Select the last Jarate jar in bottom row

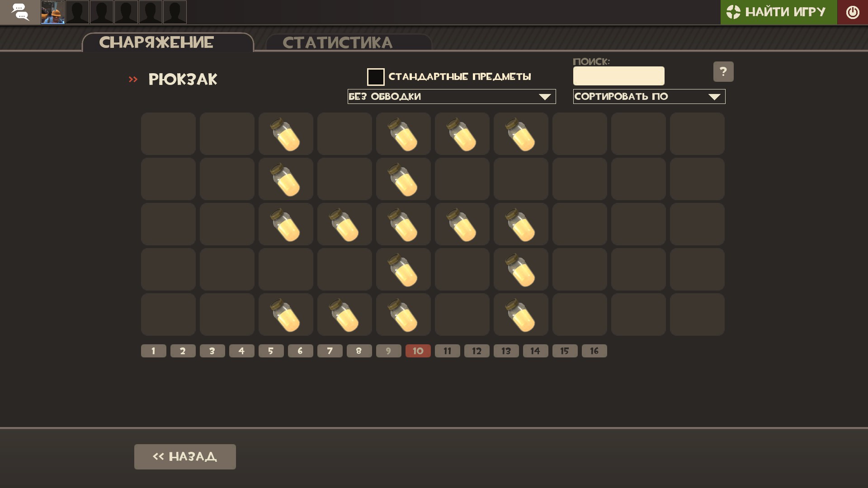[x=521, y=314]
